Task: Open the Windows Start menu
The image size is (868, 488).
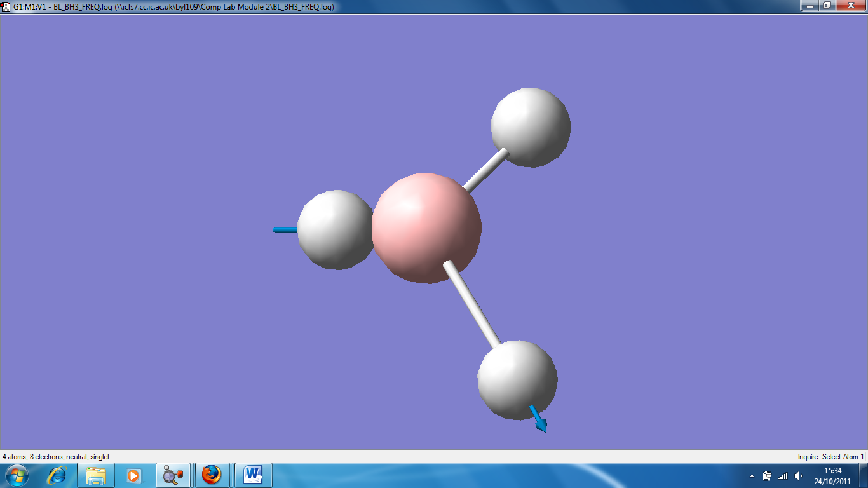Action: tap(17, 475)
